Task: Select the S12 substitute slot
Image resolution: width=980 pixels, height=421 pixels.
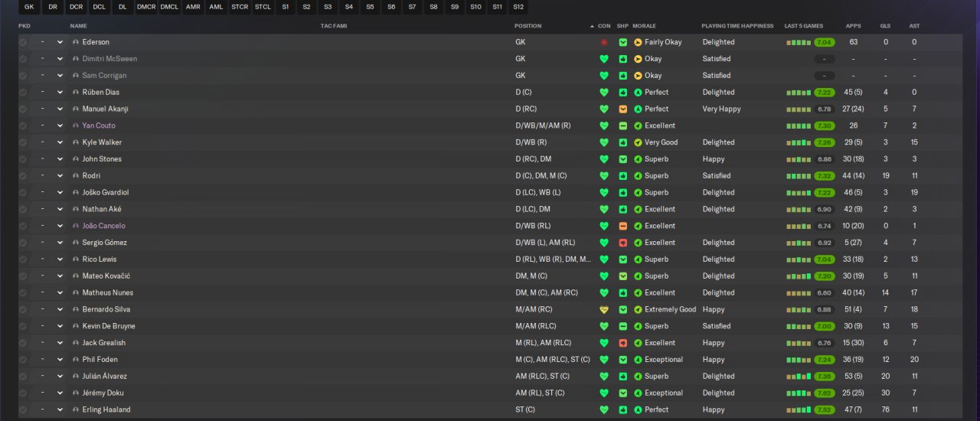Action: (518, 7)
